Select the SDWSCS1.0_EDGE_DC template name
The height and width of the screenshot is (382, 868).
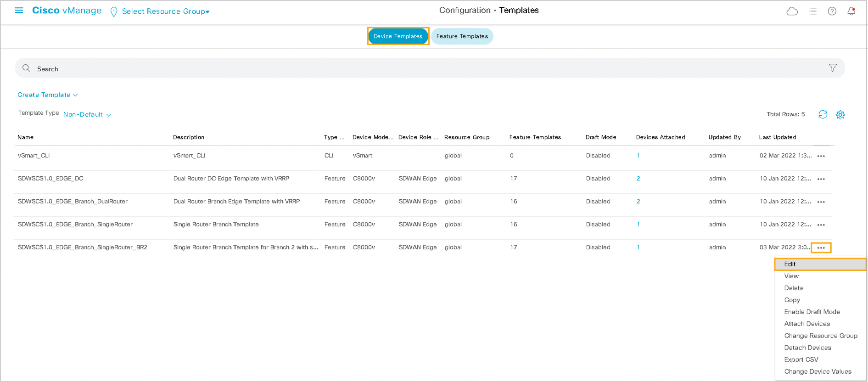[50, 179]
